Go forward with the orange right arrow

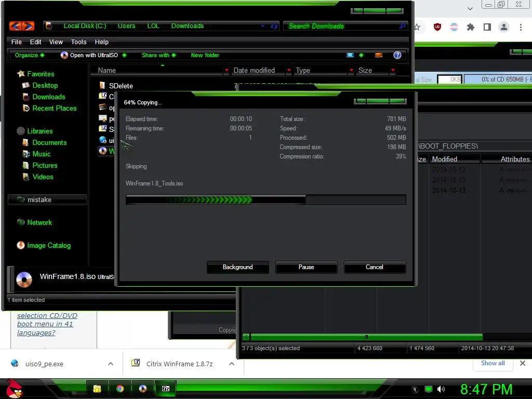pyautogui.click(x=28, y=26)
